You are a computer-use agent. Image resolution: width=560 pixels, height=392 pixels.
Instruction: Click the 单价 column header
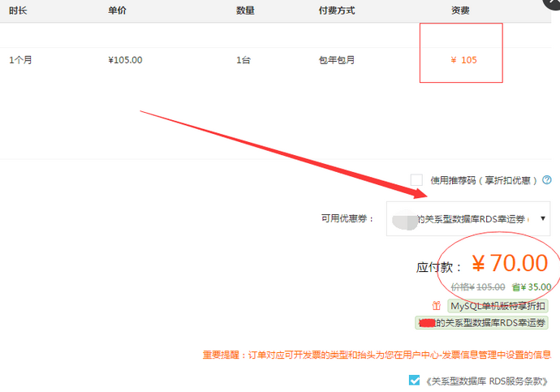point(117,11)
